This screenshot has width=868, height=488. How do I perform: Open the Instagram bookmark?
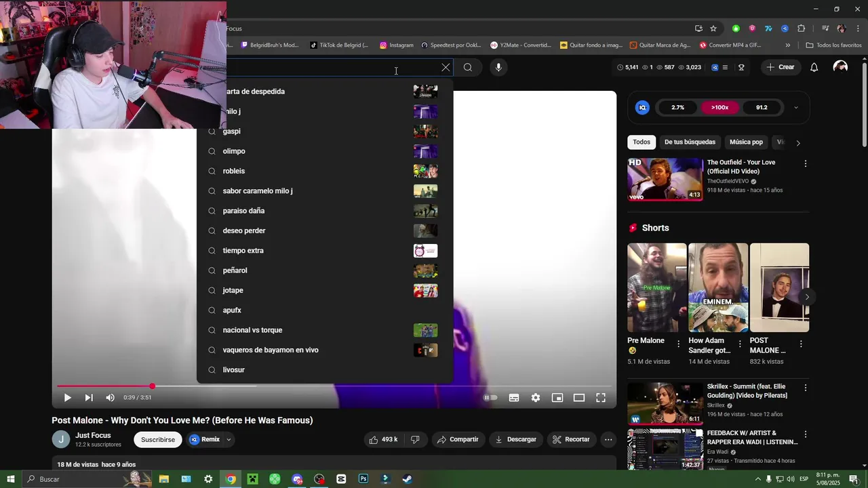[397, 45]
